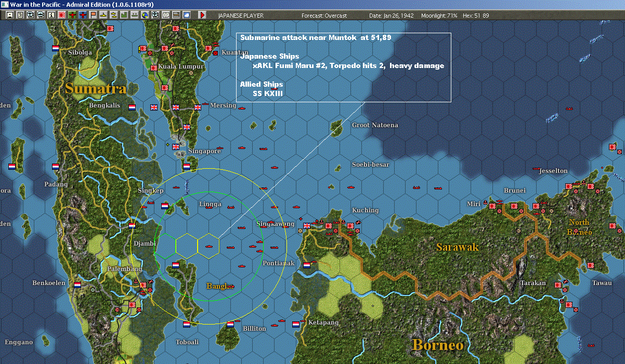Image resolution: width=625 pixels, height=364 pixels.
Task: Click the Dutch flag right of Pontianak
Action: (x=307, y=264)
